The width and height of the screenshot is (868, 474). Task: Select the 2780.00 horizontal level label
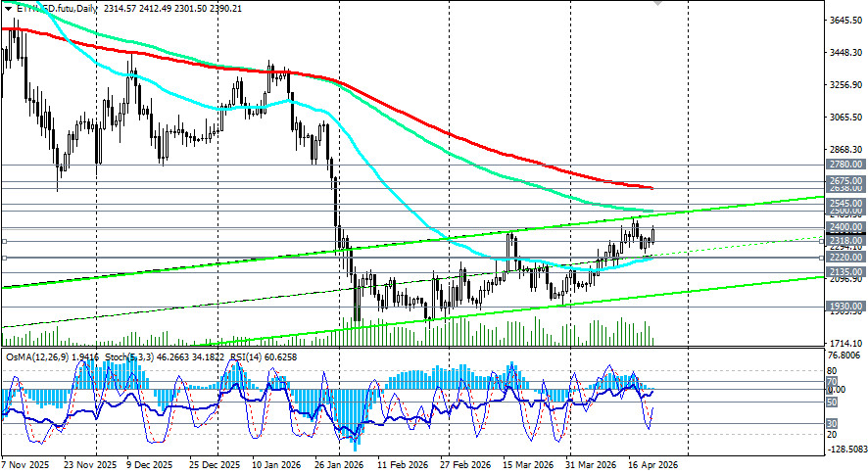click(x=845, y=165)
